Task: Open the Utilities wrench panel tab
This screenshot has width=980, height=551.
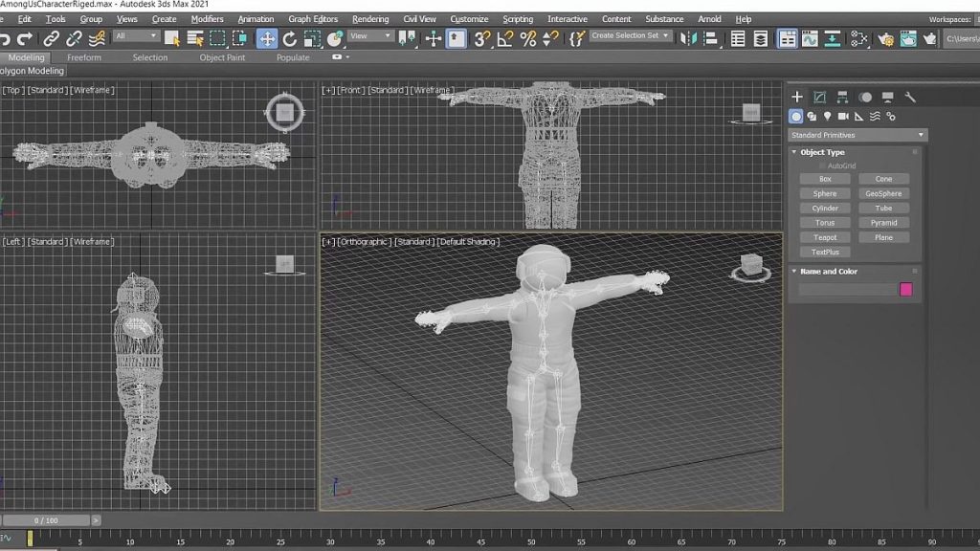Action: pyautogui.click(x=910, y=98)
